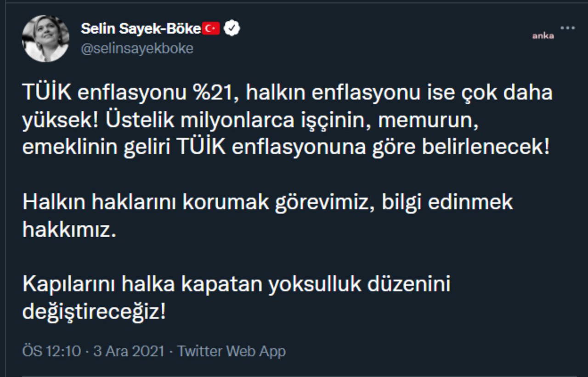Click the date 3 Ara 2021
588x377 pixels.
click(x=129, y=351)
